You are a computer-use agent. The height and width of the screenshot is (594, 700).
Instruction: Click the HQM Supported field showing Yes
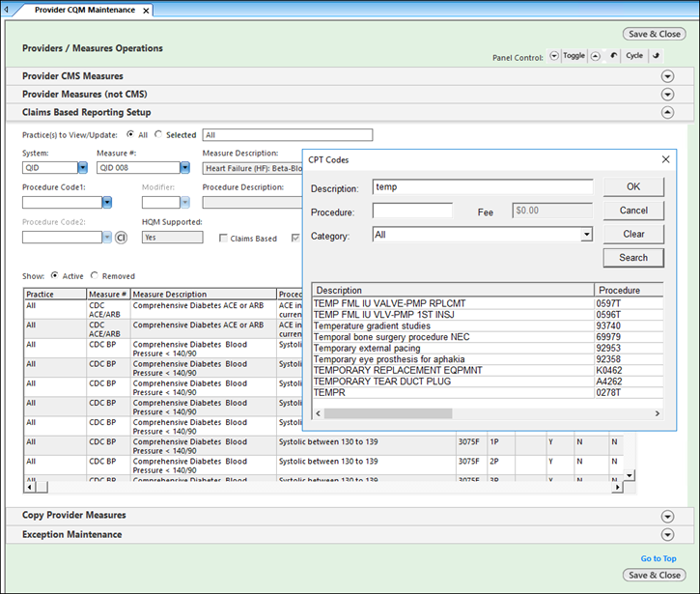(172, 238)
